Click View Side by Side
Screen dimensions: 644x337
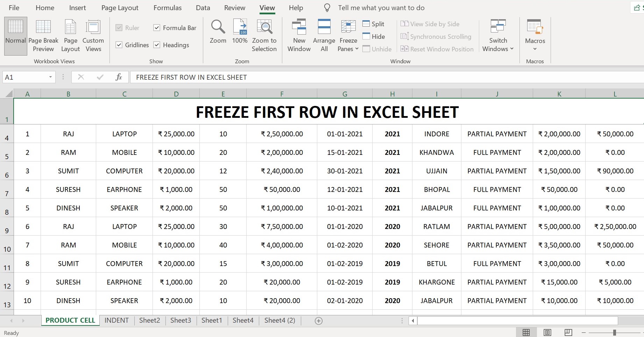pyautogui.click(x=430, y=24)
